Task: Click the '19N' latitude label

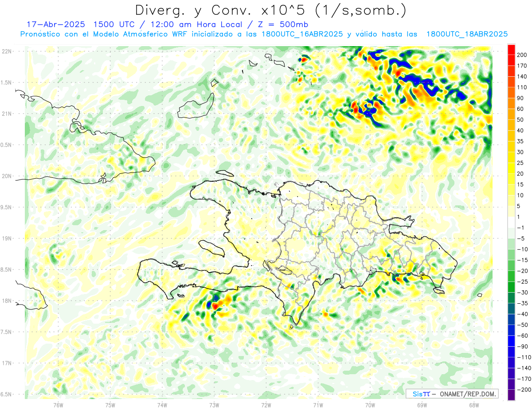Action: (x=6, y=239)
